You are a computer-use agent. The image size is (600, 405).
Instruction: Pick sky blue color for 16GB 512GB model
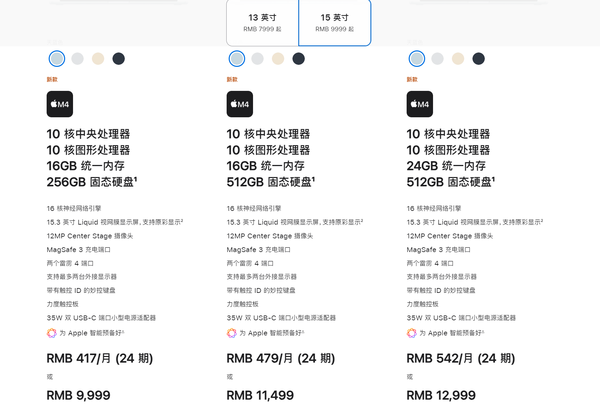click(x=237, y=59)
